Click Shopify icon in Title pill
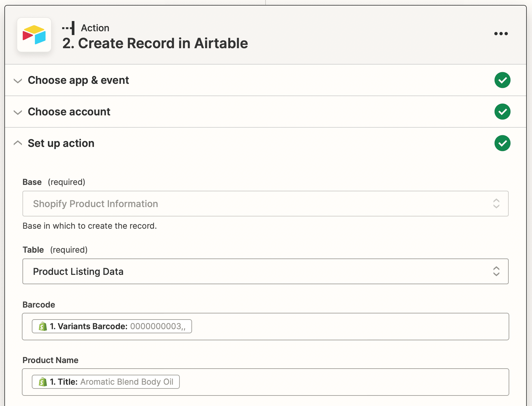 coord(43,382)
